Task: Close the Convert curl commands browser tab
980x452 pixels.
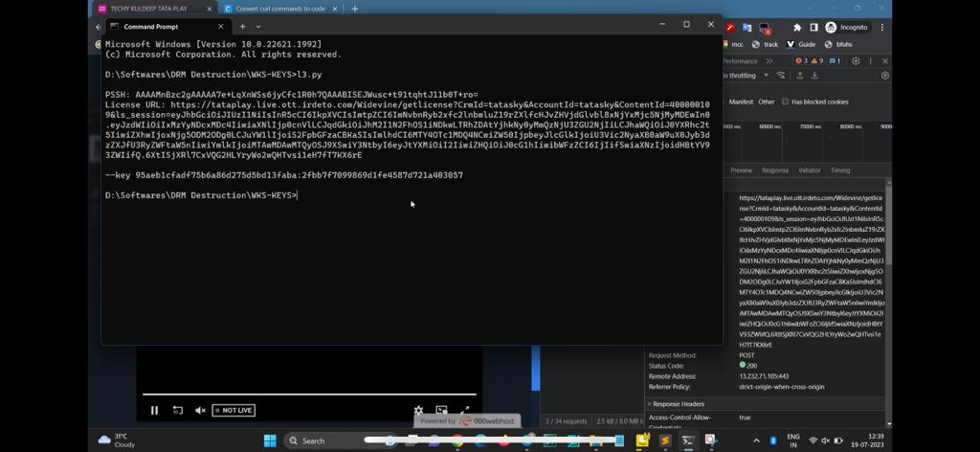Action: tap(334, 9)
